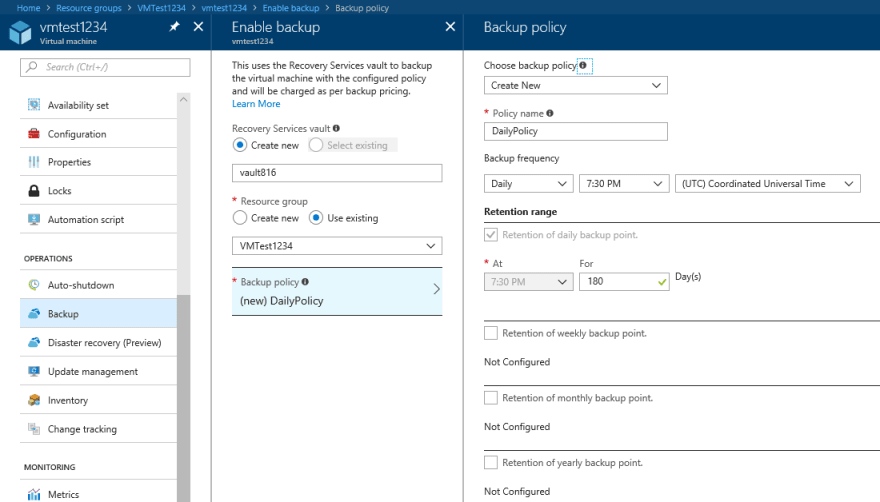Screen dimensions: 880x502
Task: Close the Enable backup blade
Action: (450, 26)
